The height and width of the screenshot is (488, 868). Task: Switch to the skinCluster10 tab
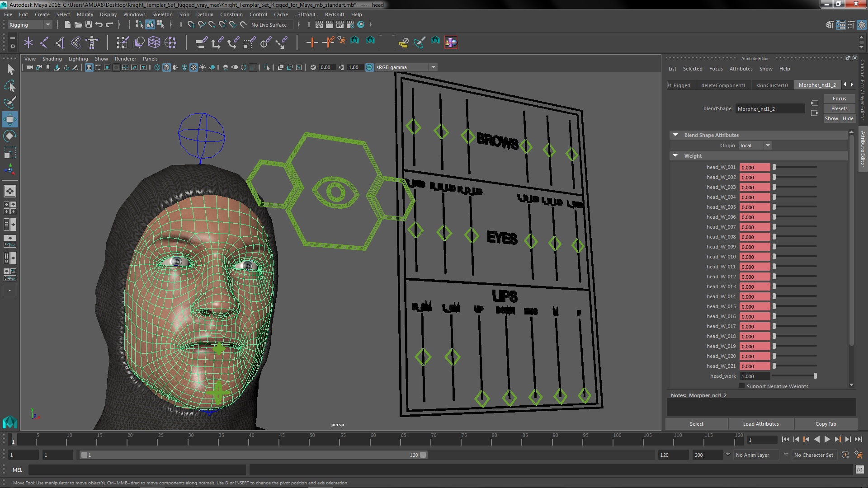[x=772, y=85]
